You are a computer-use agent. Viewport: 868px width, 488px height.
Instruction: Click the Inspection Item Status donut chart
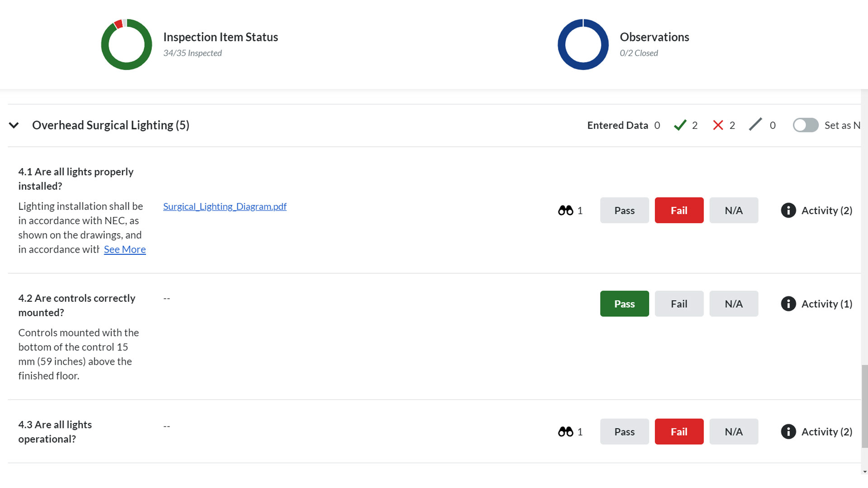click(x=127, y=44)
